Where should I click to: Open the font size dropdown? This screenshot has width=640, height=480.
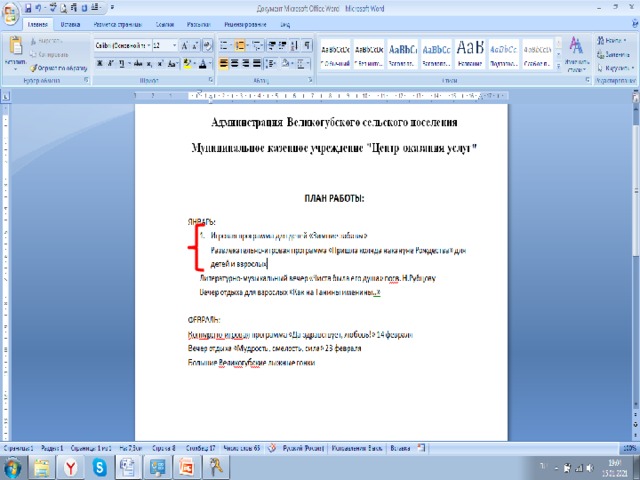[175, 46]
